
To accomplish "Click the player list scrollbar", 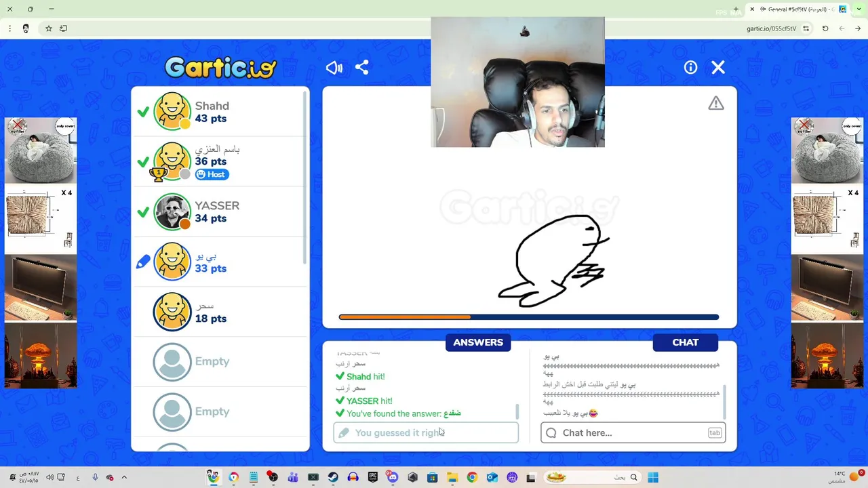I will (x=306, y=176).
